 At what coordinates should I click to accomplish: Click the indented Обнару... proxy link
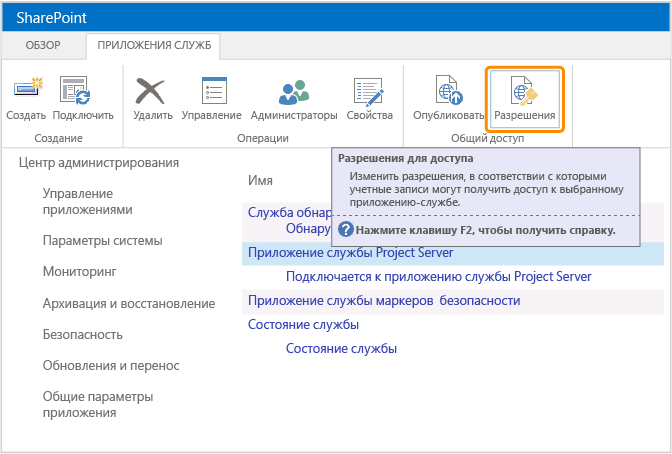[x=308, y=229]
